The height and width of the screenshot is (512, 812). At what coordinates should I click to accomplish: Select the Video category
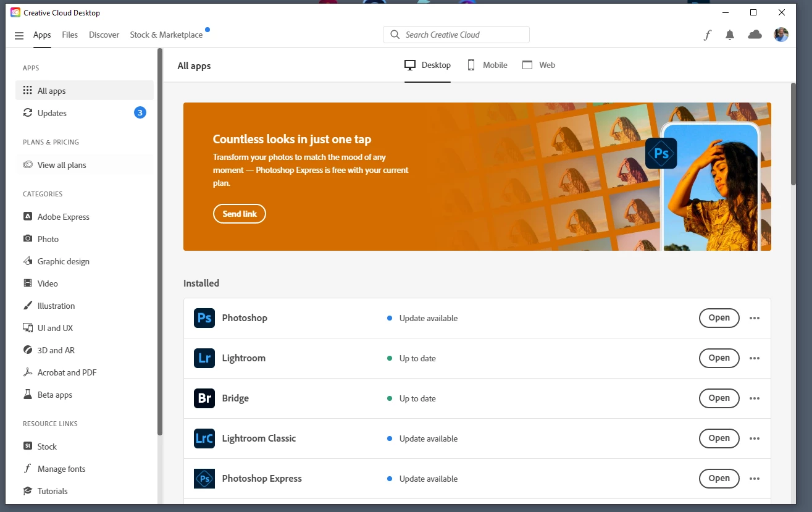[x=85, y=283]
